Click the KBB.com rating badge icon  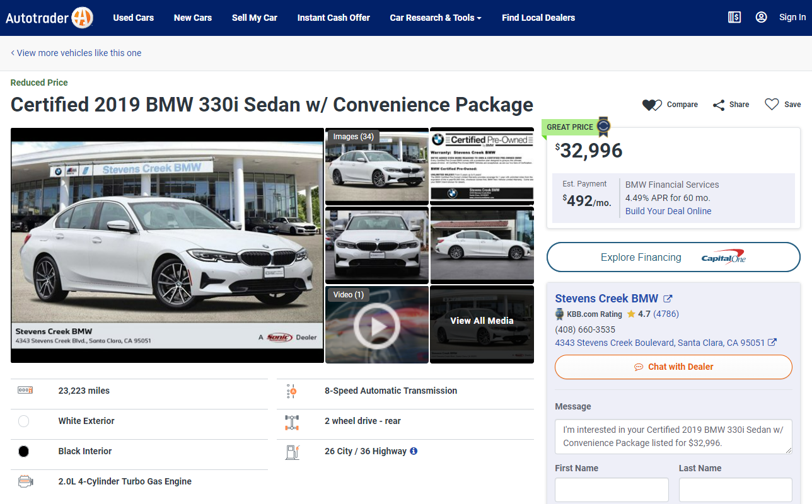(x=559, y=314)
